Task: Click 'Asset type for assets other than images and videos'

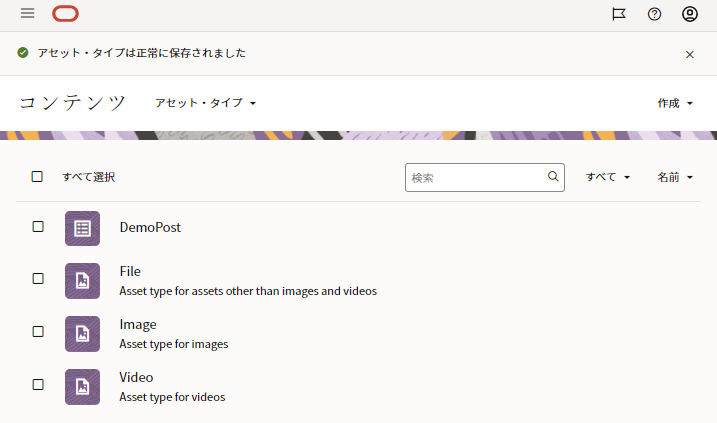Action: click(x=248, y=291)
